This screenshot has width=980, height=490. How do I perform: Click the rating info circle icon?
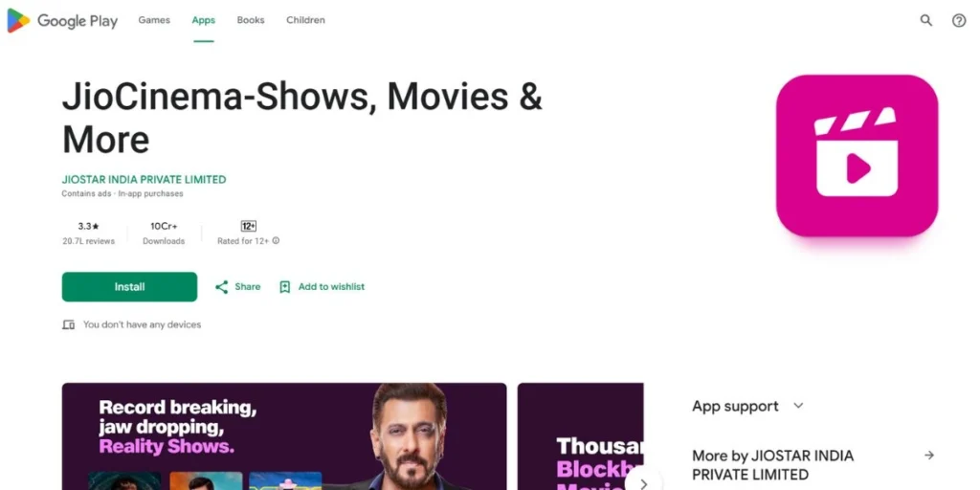[x=277, y=240]
